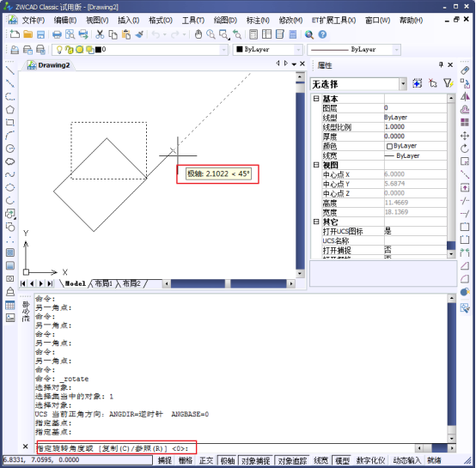Click the 图层 value 0 in properties
The width and height of the screenshot is (476, 468).
pyautogui.click(x=415, y=107)
